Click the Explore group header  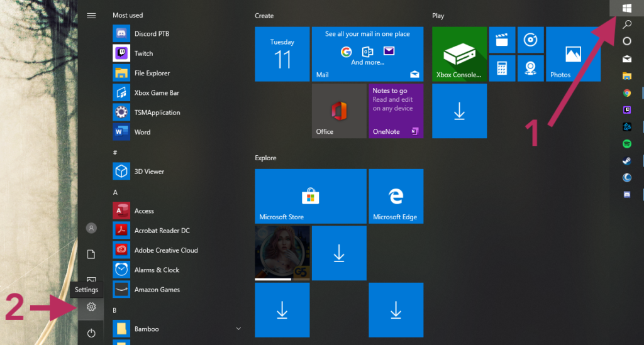click(x=265, y=158)
